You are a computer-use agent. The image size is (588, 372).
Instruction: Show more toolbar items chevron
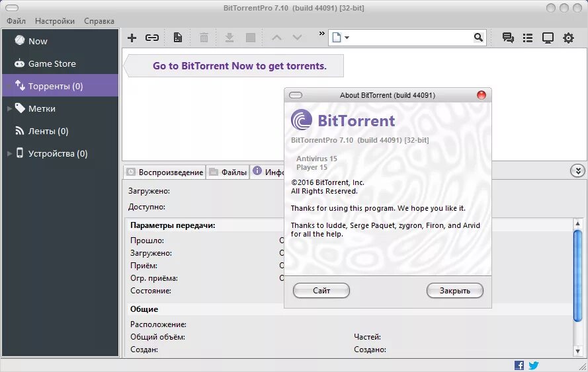click(321, 33)
